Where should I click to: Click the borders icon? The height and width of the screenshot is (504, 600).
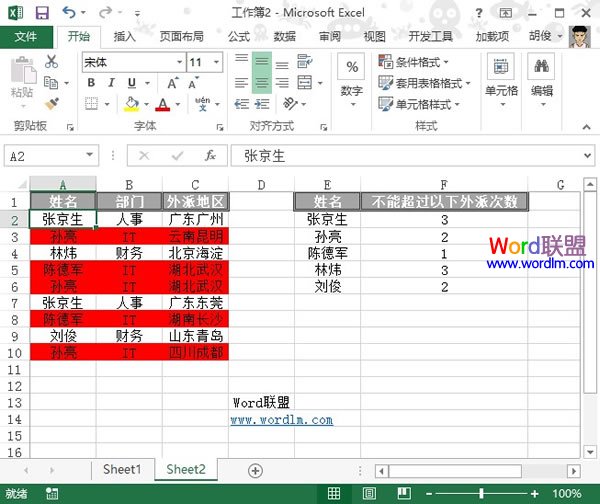[91, 104]
